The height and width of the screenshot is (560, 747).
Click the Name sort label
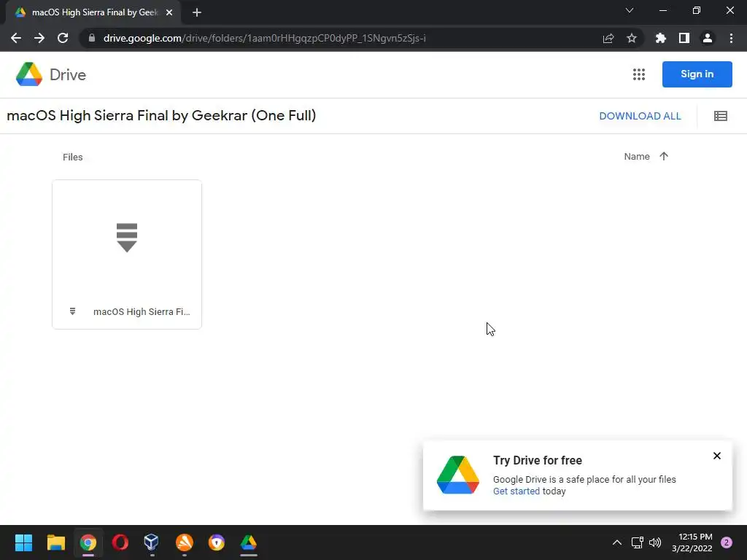(636, 157)
